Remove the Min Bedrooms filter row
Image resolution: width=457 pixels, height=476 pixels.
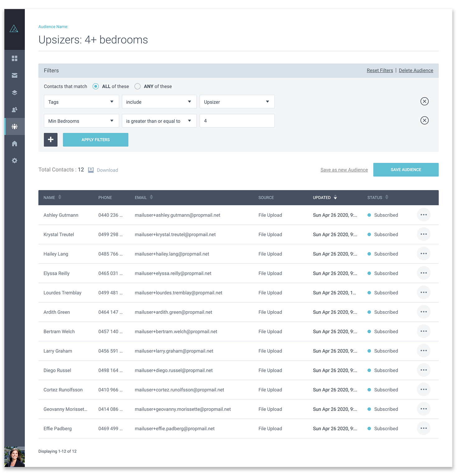424,121
